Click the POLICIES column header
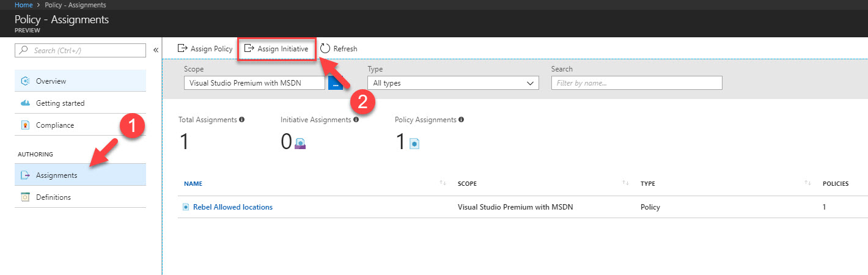 pos(836,183)
